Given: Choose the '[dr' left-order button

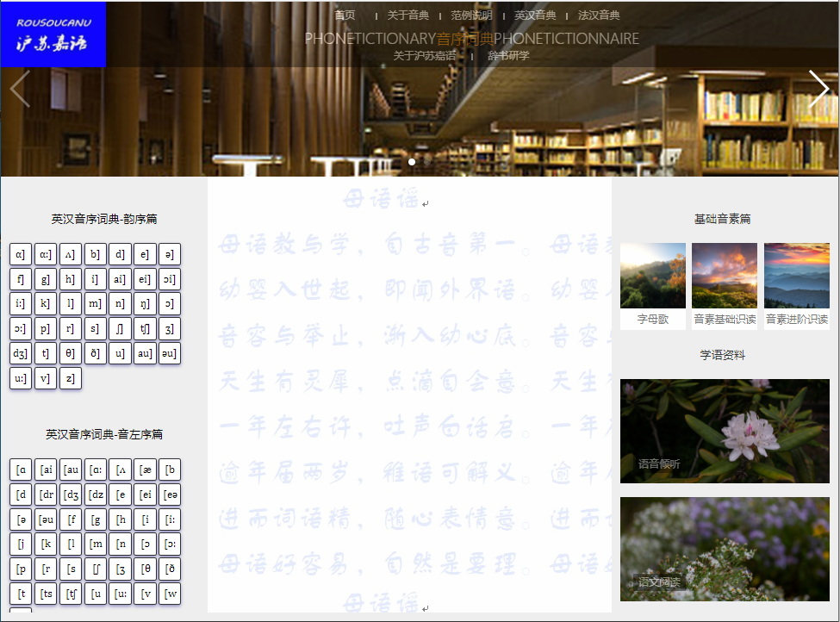Looking at the screenshot, I should point(47,494).
